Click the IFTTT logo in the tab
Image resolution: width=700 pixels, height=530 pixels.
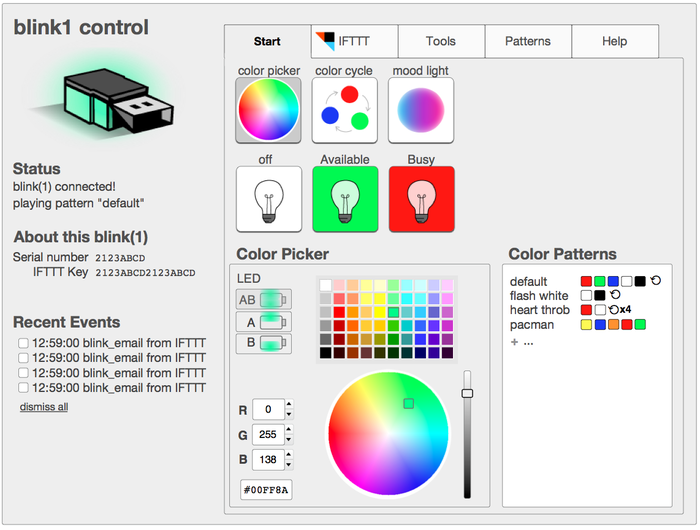click(x=325, y=41)
